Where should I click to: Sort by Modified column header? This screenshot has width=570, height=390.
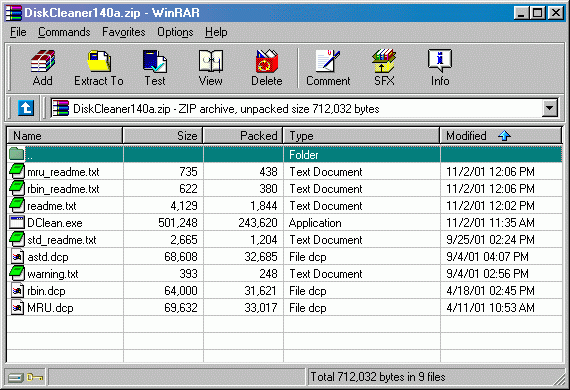pos(501,136)
